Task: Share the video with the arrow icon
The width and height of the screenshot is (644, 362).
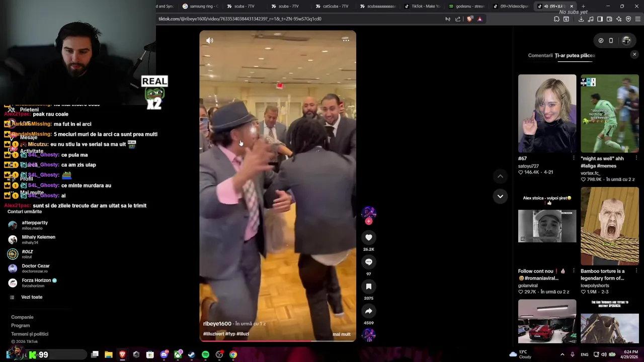Action: tap(369, 311)
